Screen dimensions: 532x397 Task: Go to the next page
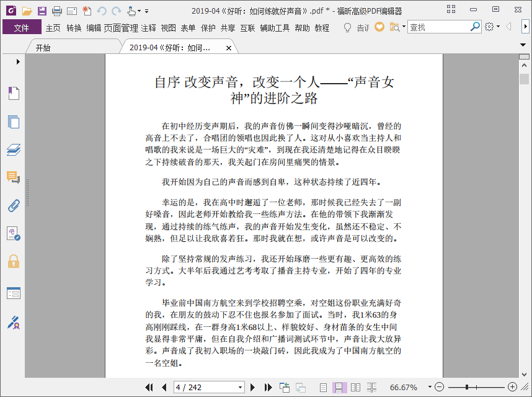[x=252, y=387]
